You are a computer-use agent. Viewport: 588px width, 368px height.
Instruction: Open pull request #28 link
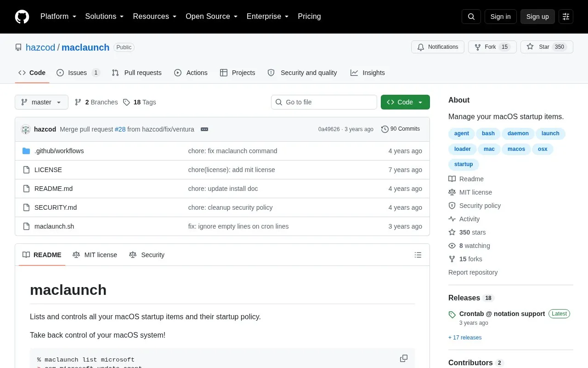coord(120,129)
